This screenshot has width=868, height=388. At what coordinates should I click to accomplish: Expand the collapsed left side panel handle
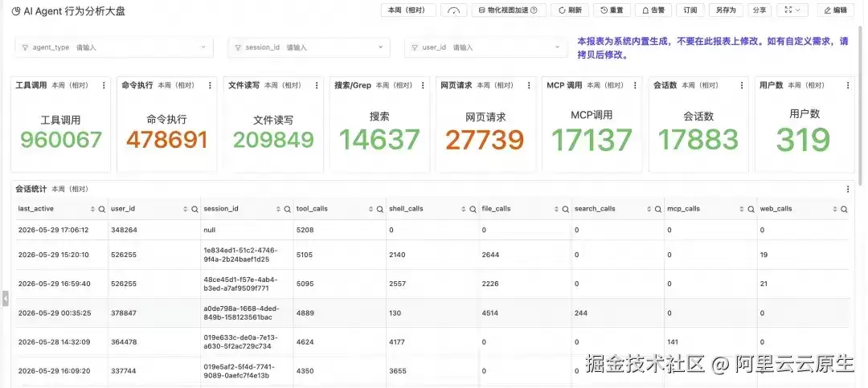tap(5, 298)
